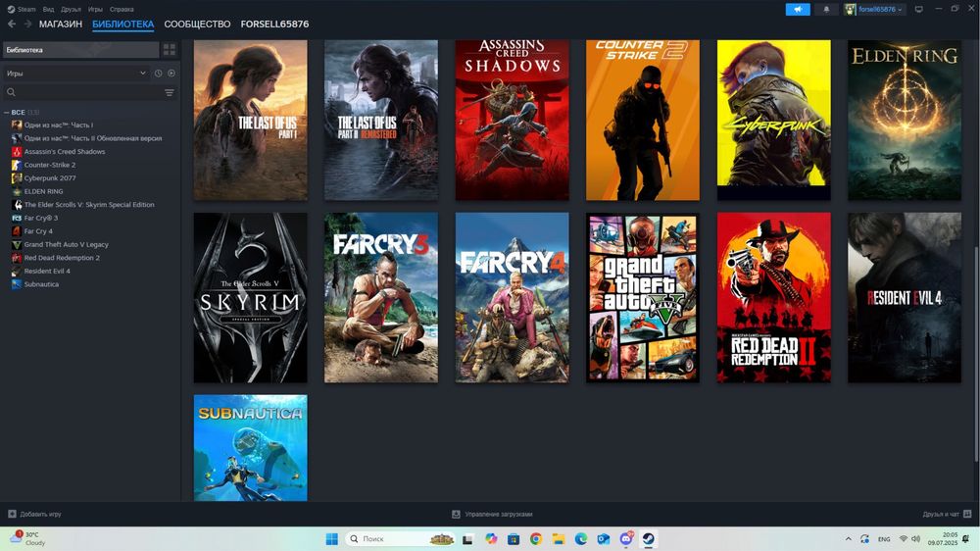
Task: Select ELDEN RING in list
Action: pos(43,191)
